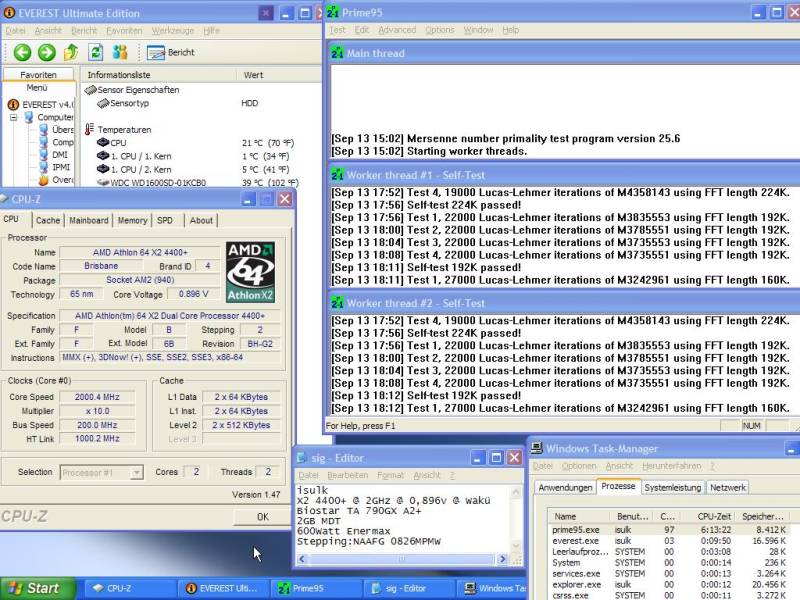This screenshot has height=600, width=800.
Task: Sort processes by the CPU-Zeit column header
Action: 708,516
